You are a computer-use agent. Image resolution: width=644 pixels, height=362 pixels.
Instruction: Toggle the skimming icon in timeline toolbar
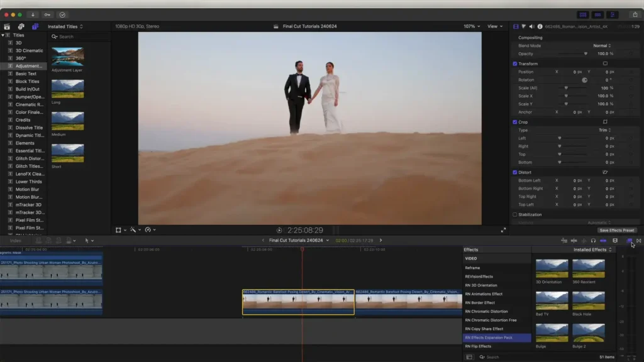(574, 241)
